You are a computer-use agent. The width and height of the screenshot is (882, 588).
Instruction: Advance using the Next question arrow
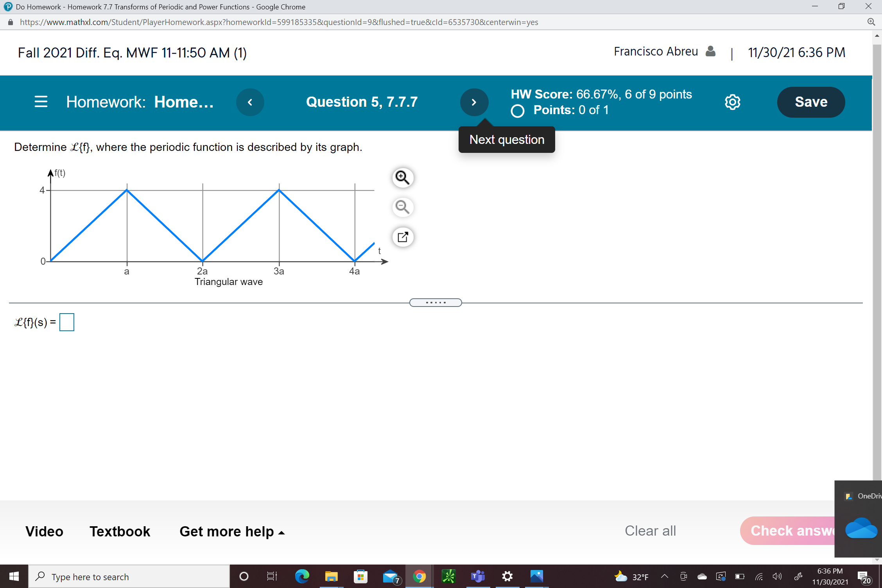[474, 102]
